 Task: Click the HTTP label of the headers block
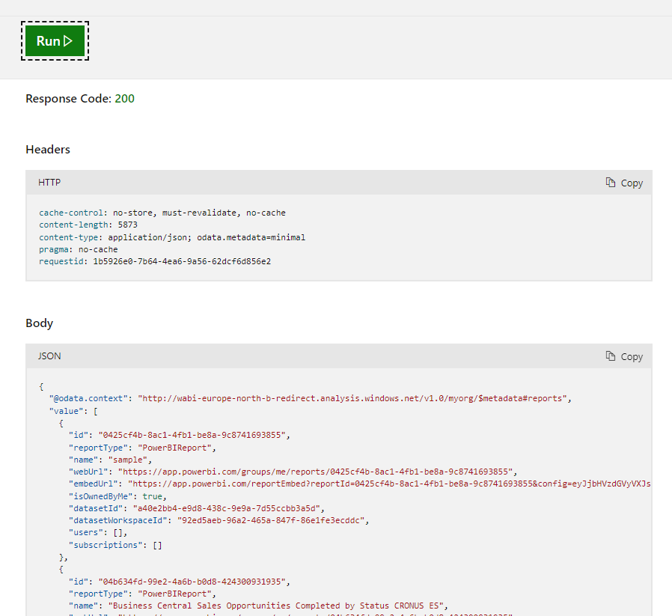49,183
